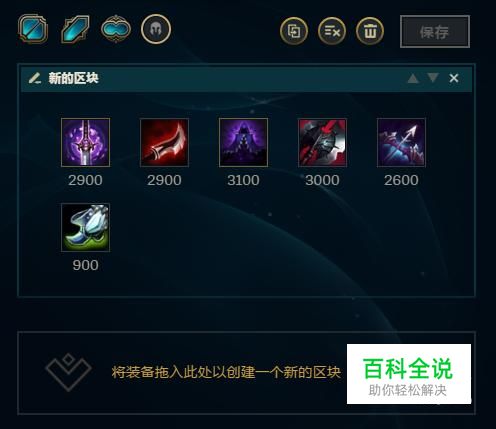Select the second diagonal map filter icon
496x429 pixels.
pos(75,30)
